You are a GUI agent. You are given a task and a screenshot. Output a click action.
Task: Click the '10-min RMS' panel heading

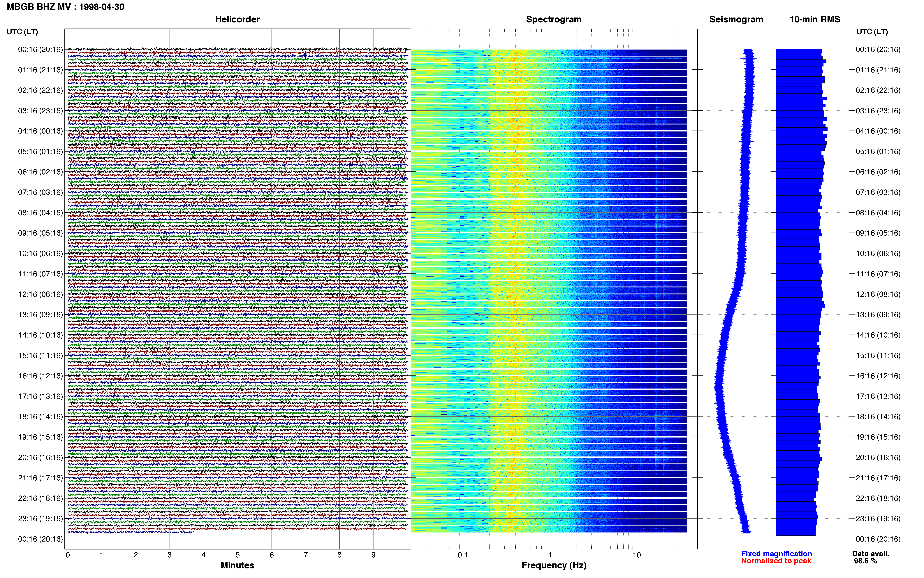(815, 20)
